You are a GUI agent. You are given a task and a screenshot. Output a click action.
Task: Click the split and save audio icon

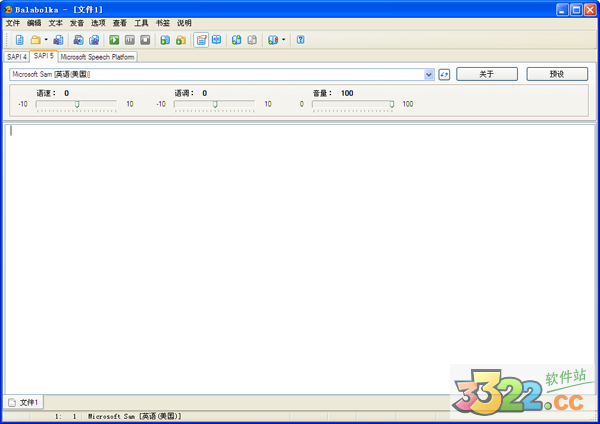94,40
